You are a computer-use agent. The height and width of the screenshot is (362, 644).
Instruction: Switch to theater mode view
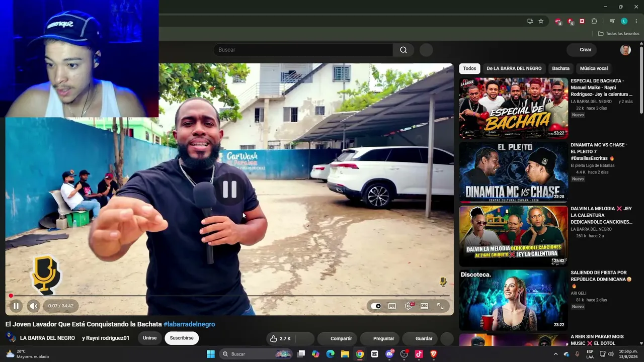click(424, 306)
